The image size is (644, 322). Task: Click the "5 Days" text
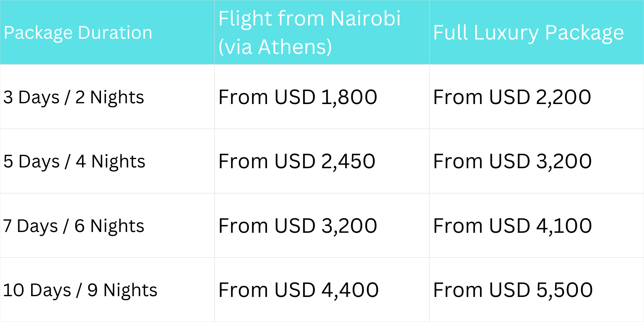[x=31, y=161]
